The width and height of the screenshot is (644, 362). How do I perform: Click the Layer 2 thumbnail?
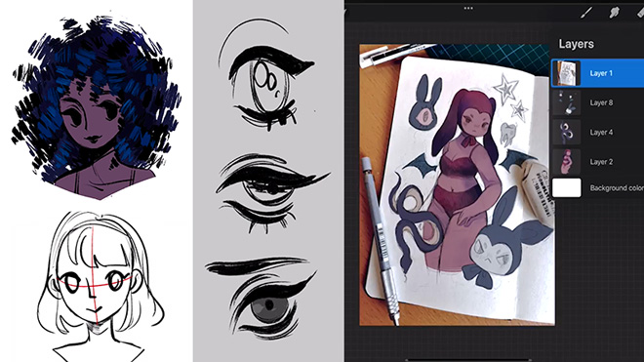pyautogui.click(x=567, y=161)
